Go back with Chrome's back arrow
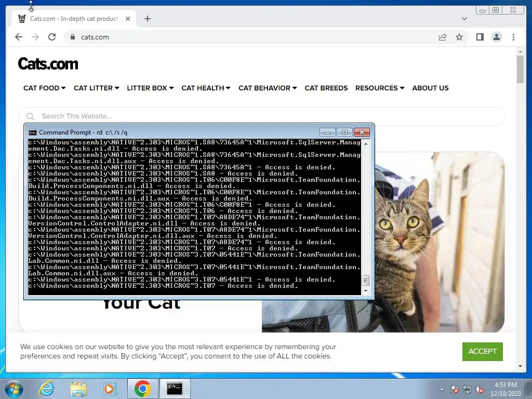The image size is (532, 399). [x=19, y=37]
